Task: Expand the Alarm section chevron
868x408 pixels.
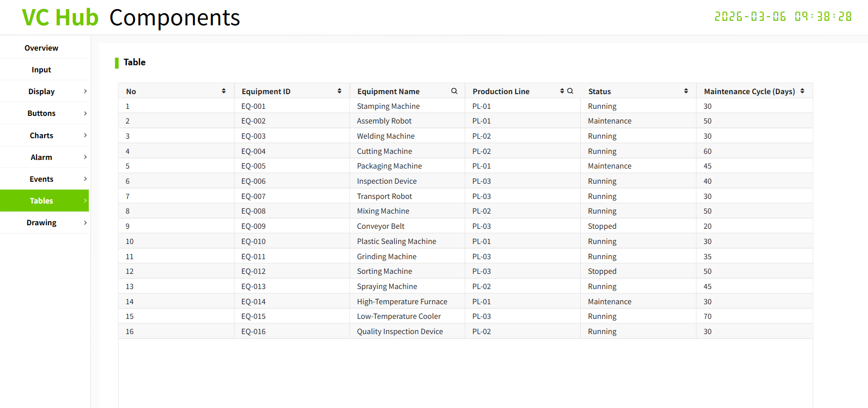Action: pos(85,157)
